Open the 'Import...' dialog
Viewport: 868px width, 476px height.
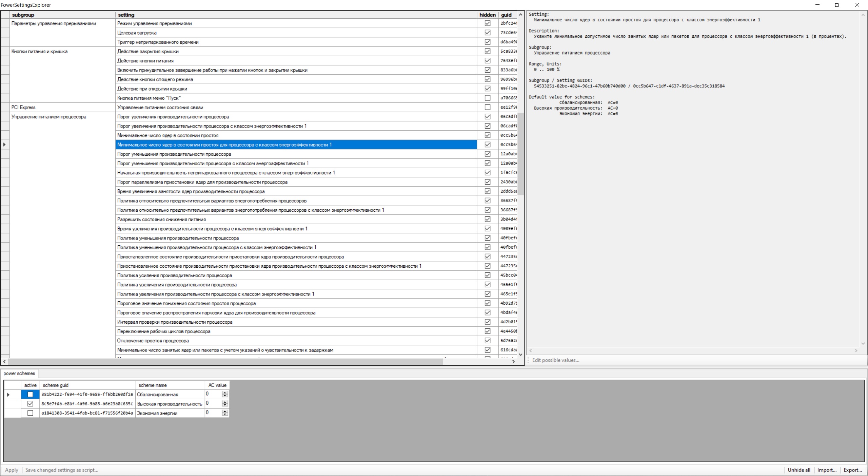pyautogui.click(x=827, y=470)
